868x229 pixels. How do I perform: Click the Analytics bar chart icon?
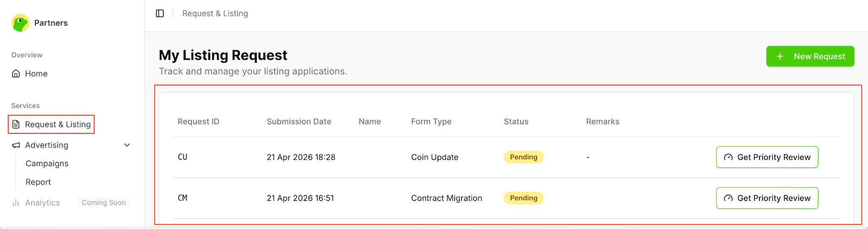coord(16,203)
